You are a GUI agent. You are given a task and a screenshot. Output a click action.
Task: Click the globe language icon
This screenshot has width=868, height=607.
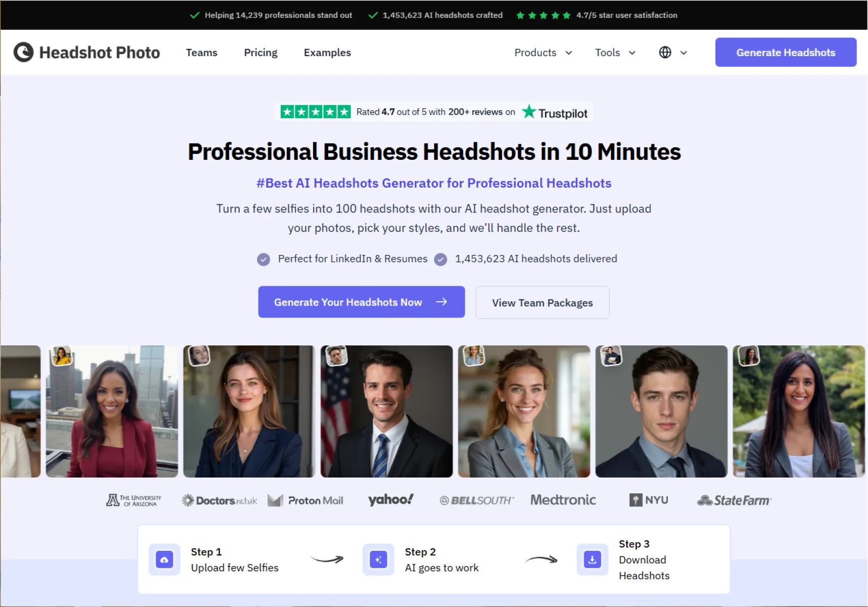[x=665, y=52]
